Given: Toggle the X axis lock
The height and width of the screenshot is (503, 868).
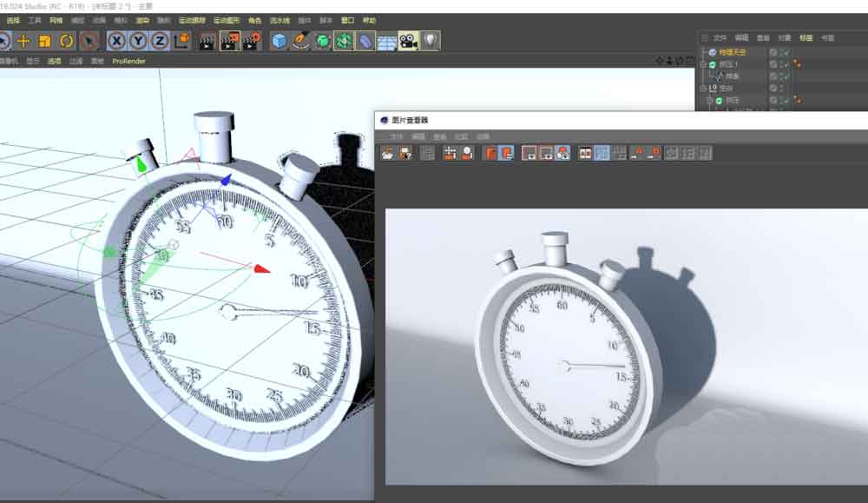Looking at the screenshot, I should 116,41.
